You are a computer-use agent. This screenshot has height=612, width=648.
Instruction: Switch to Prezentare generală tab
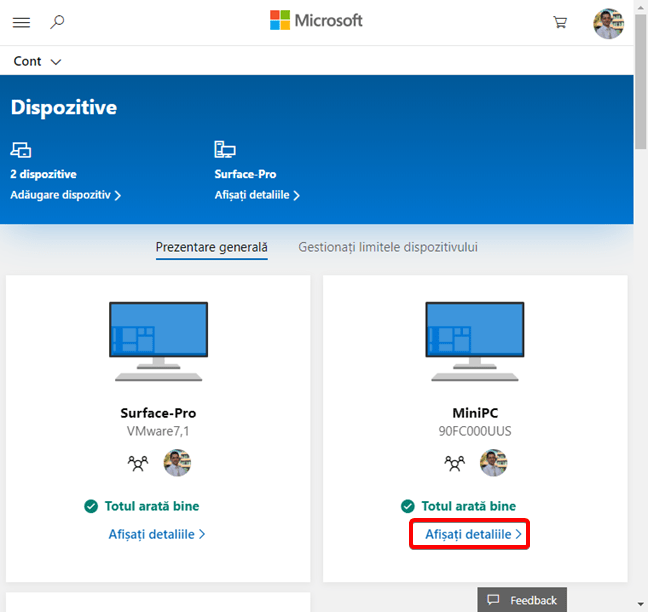(x=212, y=247)
